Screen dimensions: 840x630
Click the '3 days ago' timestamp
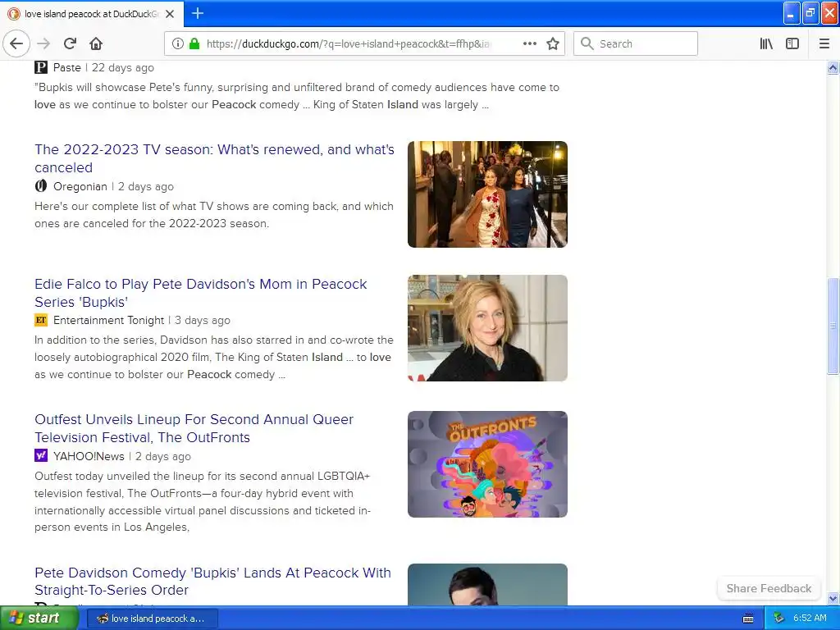click(x=203, y=321)
